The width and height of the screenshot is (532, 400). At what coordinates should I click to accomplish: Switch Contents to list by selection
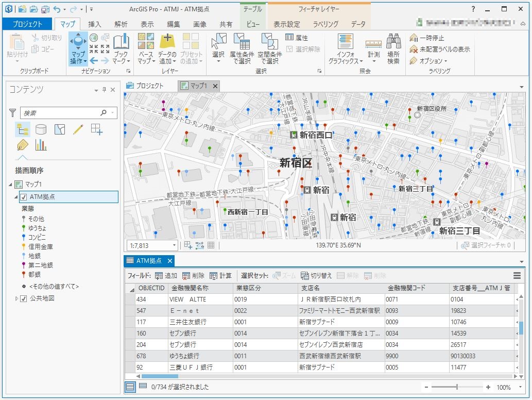pos(60,129)
